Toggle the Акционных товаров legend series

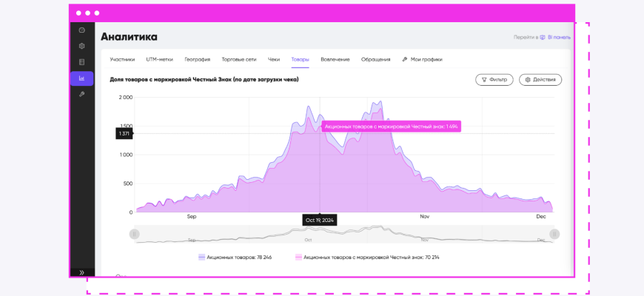point(229,258)
